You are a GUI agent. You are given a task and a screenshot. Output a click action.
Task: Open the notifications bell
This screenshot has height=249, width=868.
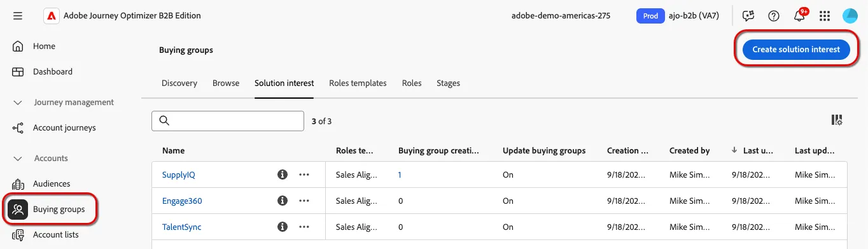click(799, 17)
